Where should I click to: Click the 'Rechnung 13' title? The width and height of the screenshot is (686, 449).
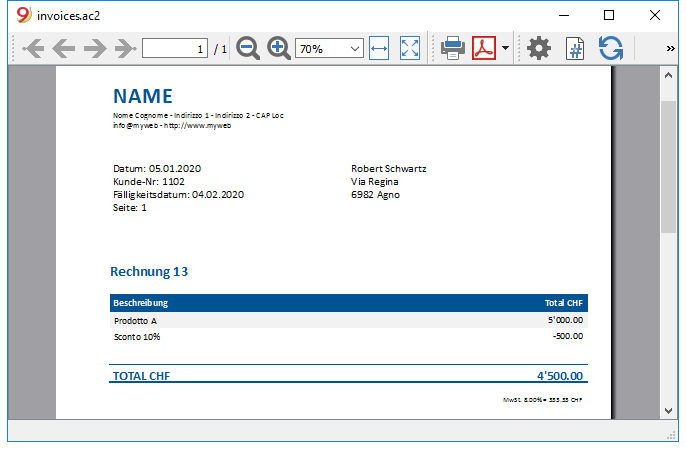click(149, 272)
